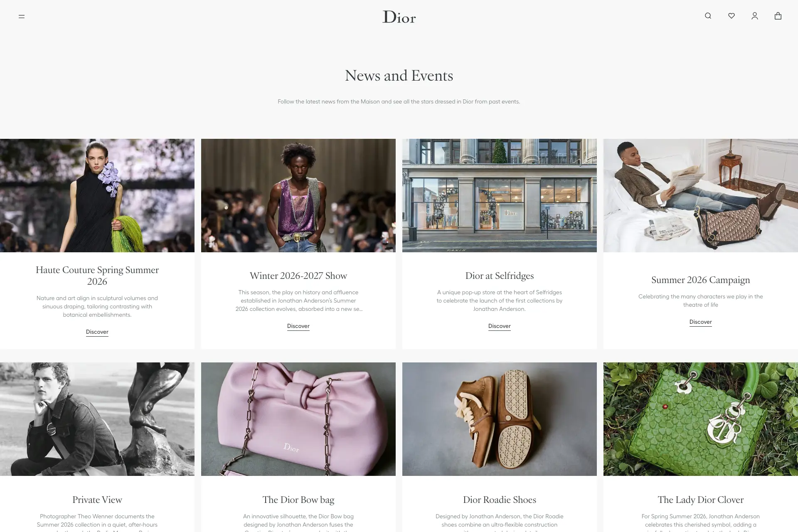Select the Dior Roadie Shoes title
The image size is (798, 532).
(x=500, y=500)
